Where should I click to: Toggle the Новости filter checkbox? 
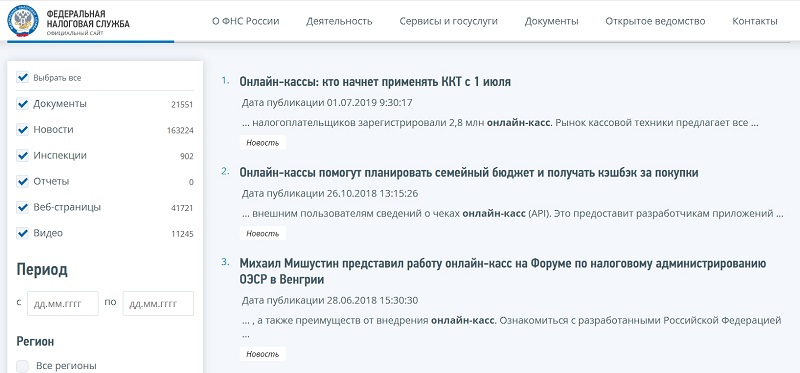[22, 130]
